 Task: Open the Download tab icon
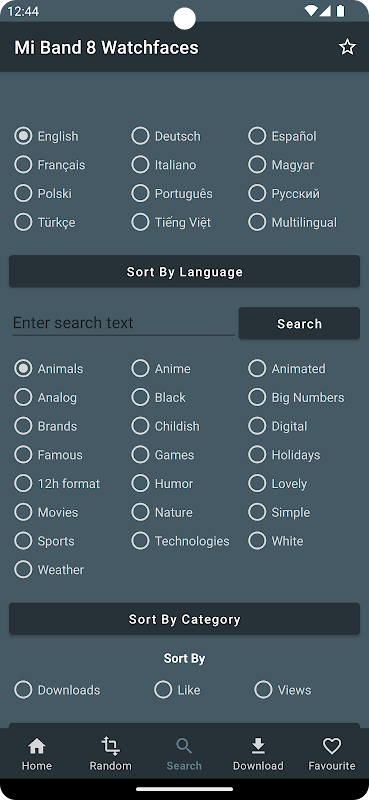(258, 746)
